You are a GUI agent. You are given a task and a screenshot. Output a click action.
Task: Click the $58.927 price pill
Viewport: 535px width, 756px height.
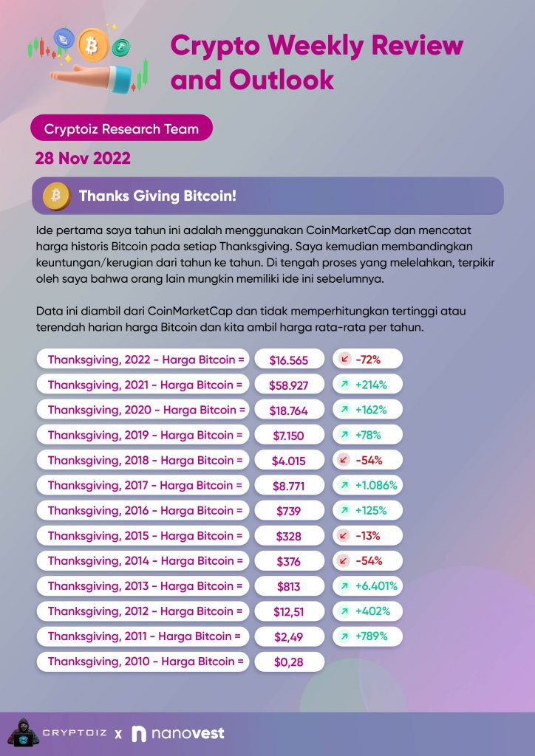[289, 385]
